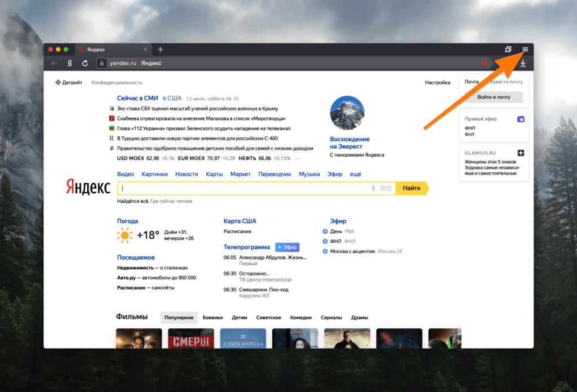Open Карты service link
Screen dimensions: 577x392
click(214, 174)
